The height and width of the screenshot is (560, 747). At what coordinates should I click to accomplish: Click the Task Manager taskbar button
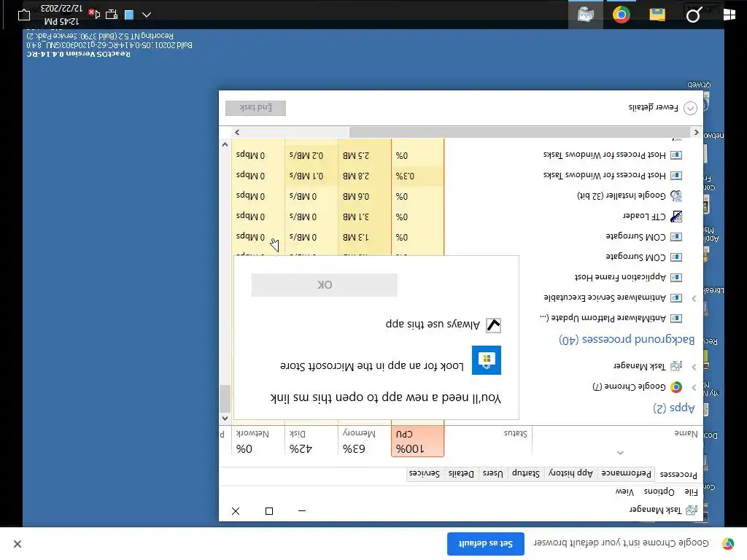[x=586, y=15]
